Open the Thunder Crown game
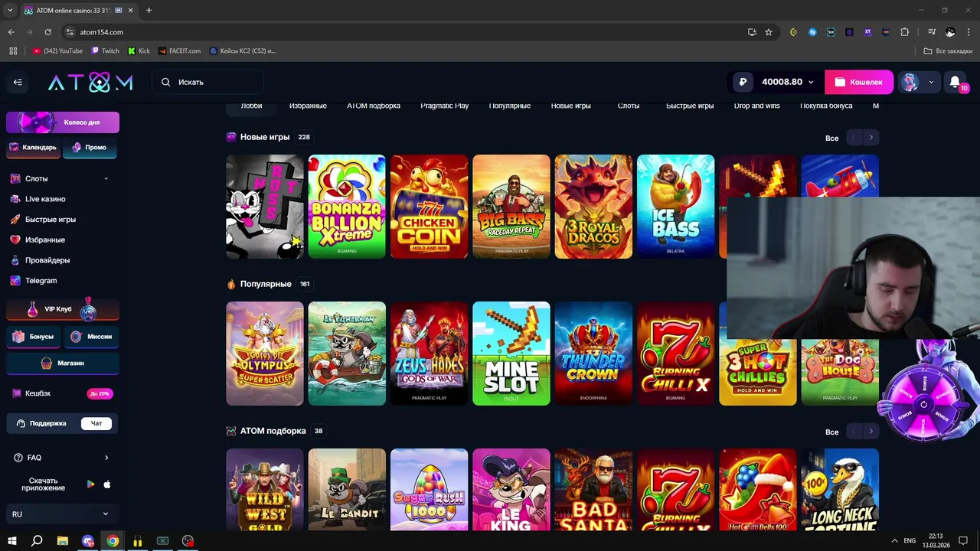 pos(593,354)
